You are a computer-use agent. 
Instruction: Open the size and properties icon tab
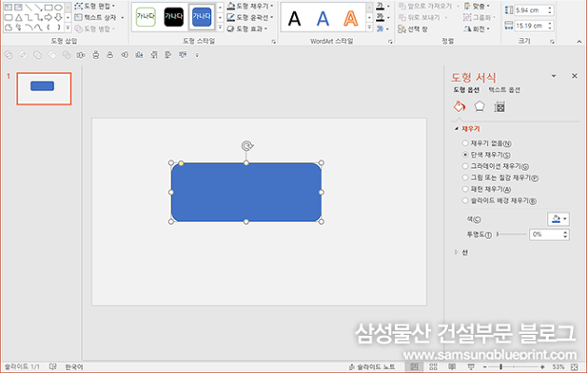[499, 106]
